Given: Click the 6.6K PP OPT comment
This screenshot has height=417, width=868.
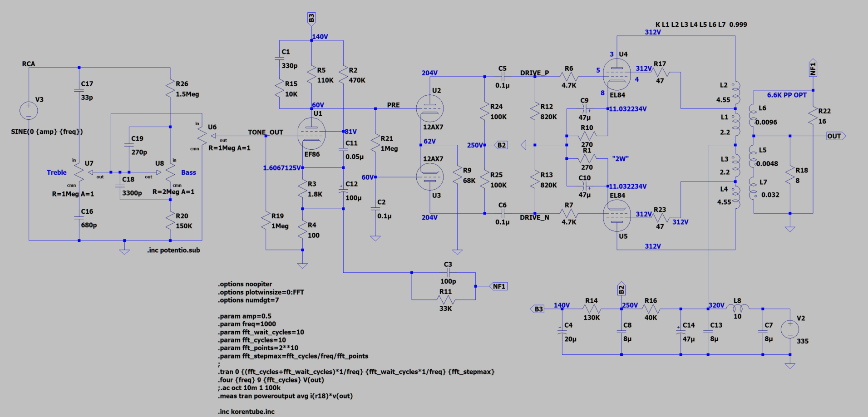Looking at the screenshot, I should tap(787, 95).
